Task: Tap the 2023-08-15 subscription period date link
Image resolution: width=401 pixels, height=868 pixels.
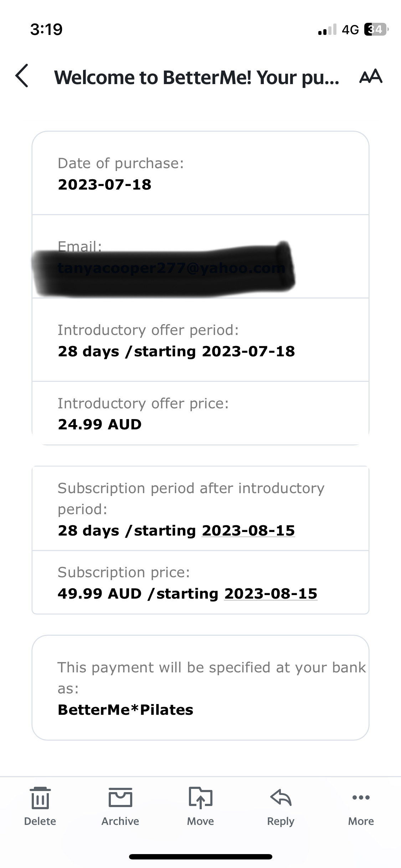Action: click(x=248, y=531)
